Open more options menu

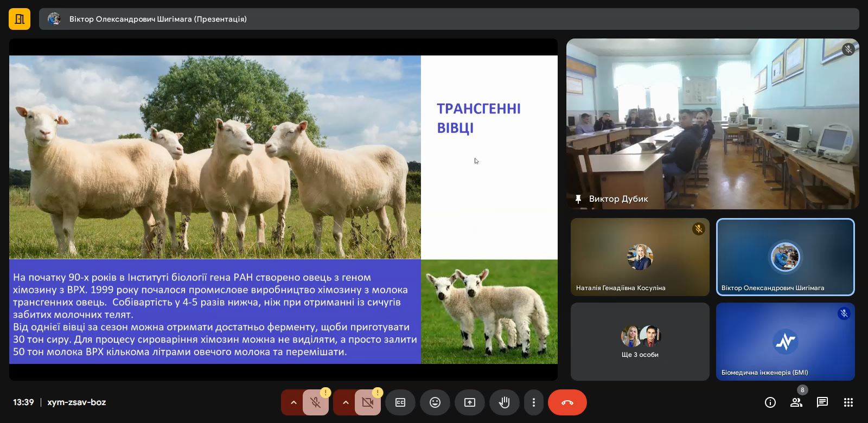click(534, 402)
